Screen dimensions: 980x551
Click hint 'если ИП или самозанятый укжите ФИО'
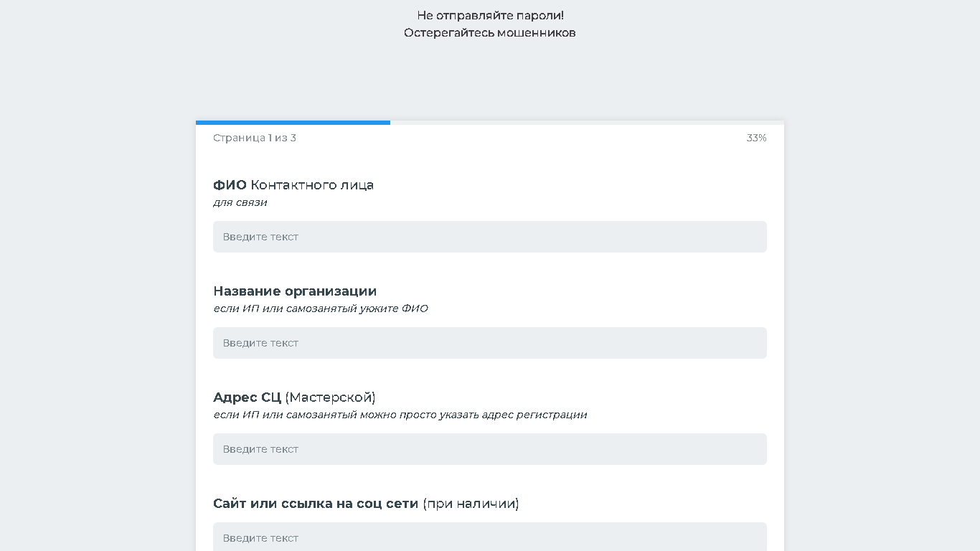(321, 309)
